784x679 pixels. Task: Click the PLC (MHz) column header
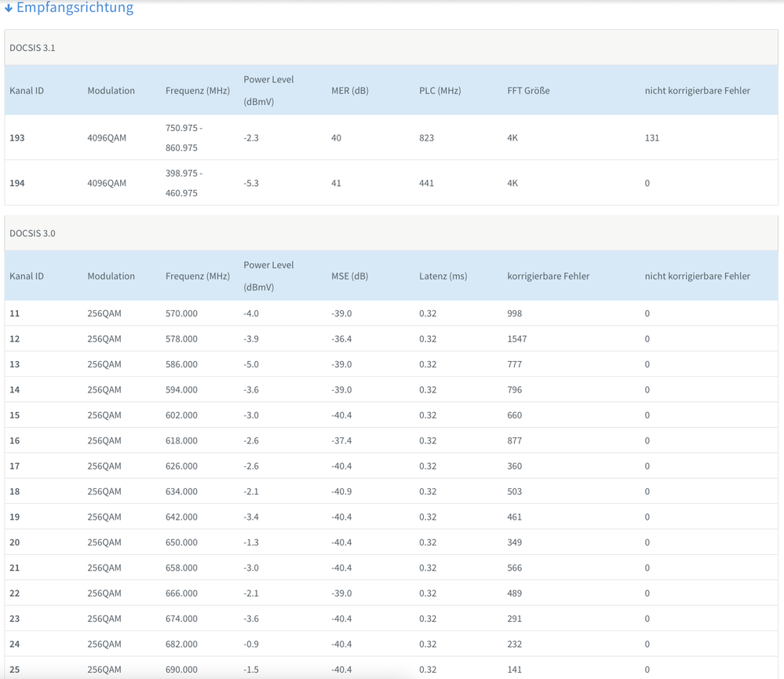pos(439,90)
